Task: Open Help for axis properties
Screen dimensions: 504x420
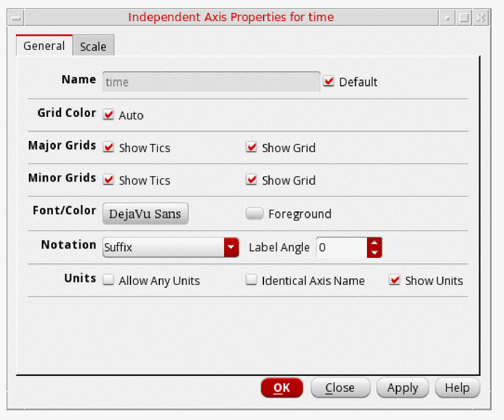Action: coord(458,388)
